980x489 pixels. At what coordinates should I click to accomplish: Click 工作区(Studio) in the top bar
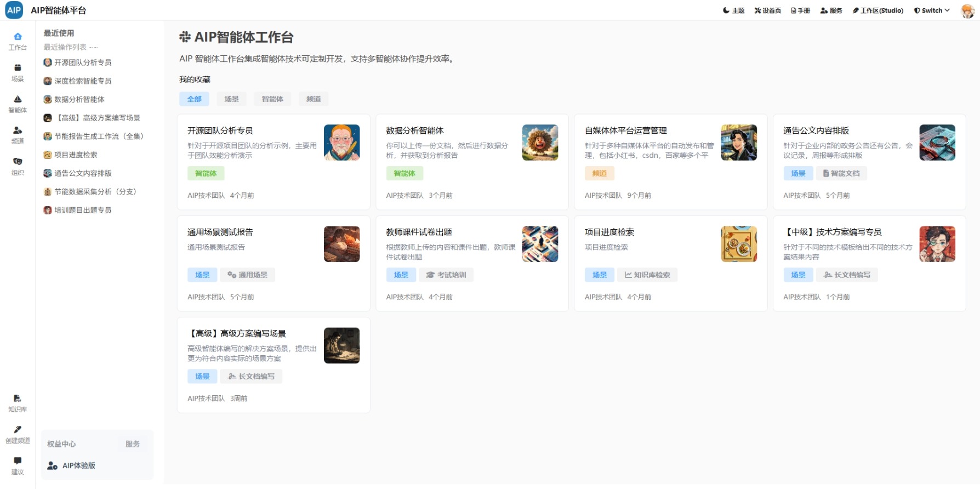(x=878, y=10)
